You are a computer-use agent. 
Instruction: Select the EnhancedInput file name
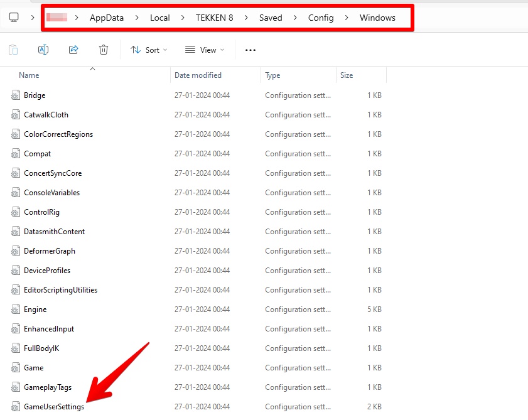49,329
